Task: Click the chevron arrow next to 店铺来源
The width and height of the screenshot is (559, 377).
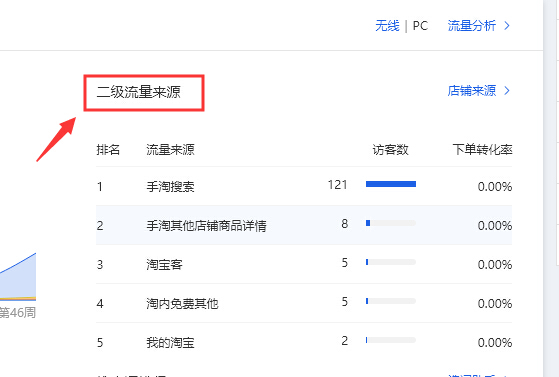Action: 507,91
